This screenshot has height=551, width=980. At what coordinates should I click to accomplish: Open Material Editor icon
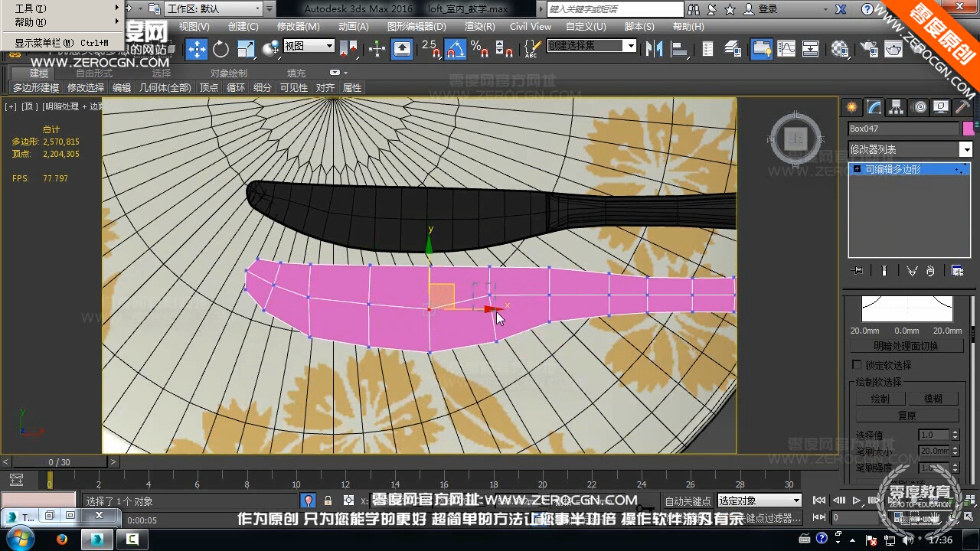[x=840, y=49]
